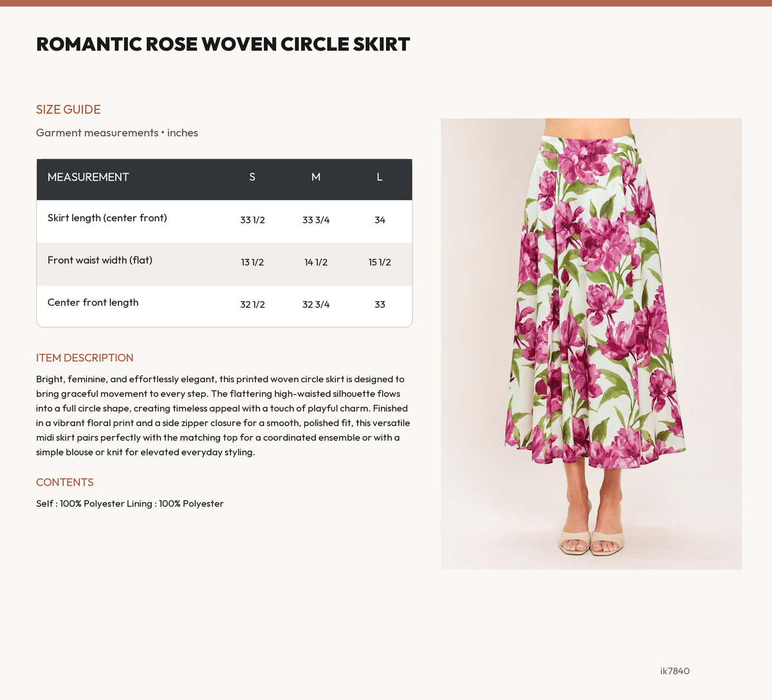Image resolution: width=772 pixels, height=700 pixels.
Task: Click the 33 3/4 skirt length value
Action: [x=316, y=220]
